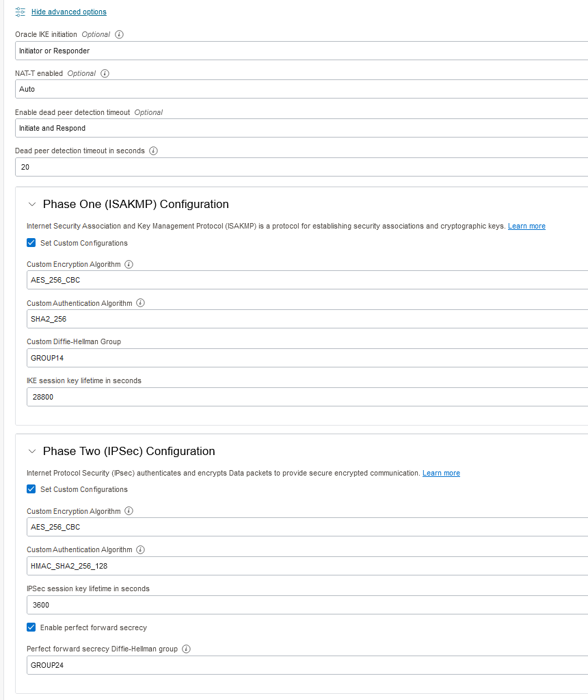Viewport: 588px width, 700px height.
Task: Click the IKE session key lifetime field
Action: tap(308, 397)
